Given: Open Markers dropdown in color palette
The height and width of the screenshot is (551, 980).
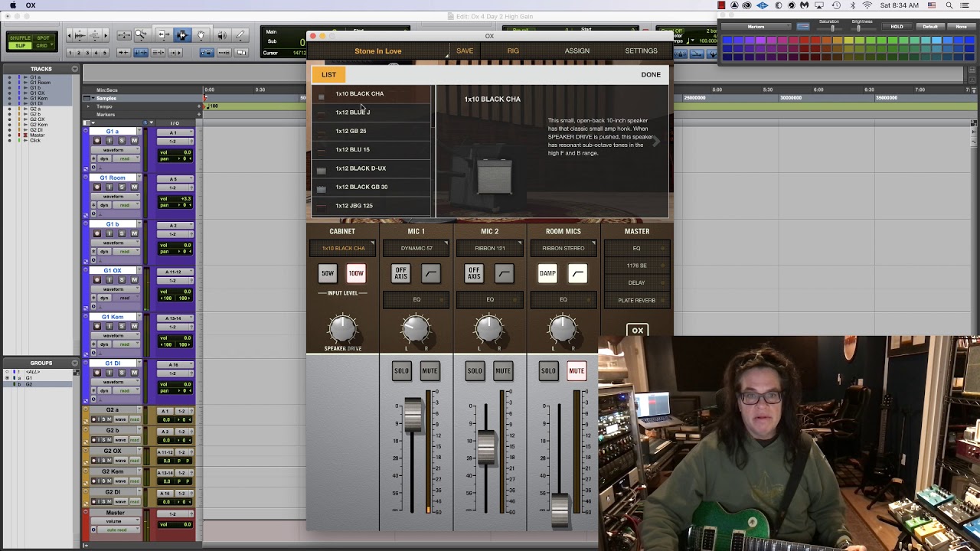Looking at the screenshot, I should coord(756,27).
